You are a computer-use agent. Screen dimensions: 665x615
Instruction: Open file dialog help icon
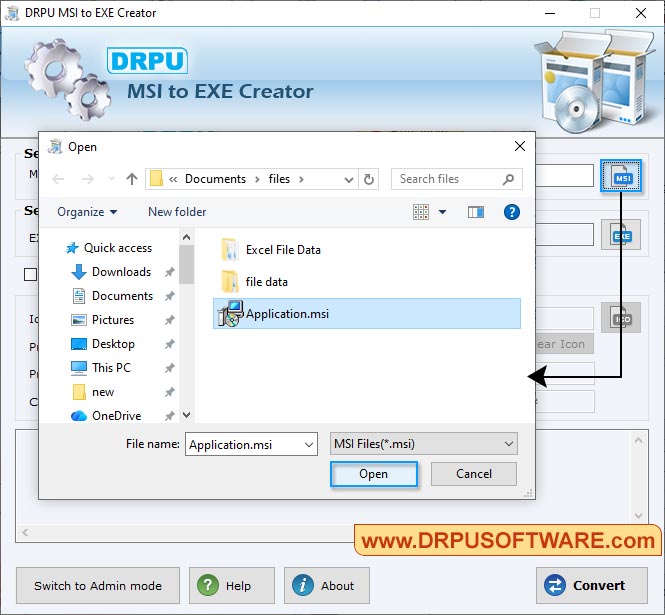point(512,212)
